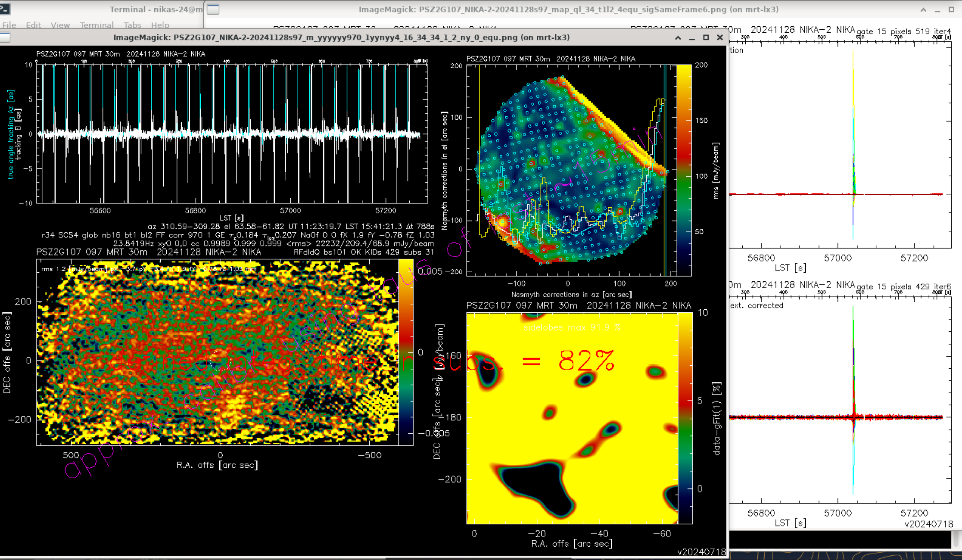Open window menu icon of ny_0_equ.png window
The image size is (962, 560).
(x=5, y=37)
